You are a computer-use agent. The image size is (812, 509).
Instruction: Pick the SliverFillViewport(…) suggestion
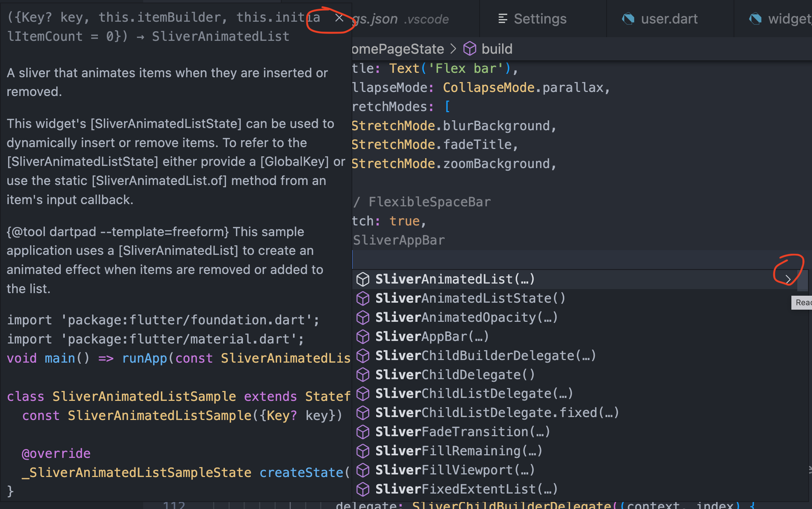(x=580, y=470)
